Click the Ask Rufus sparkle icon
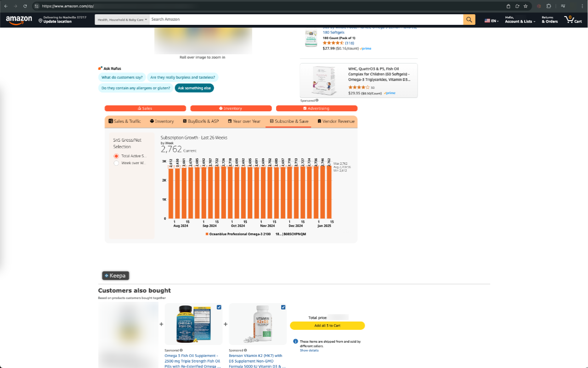The image size is (588, 368). tap(100, 69)
